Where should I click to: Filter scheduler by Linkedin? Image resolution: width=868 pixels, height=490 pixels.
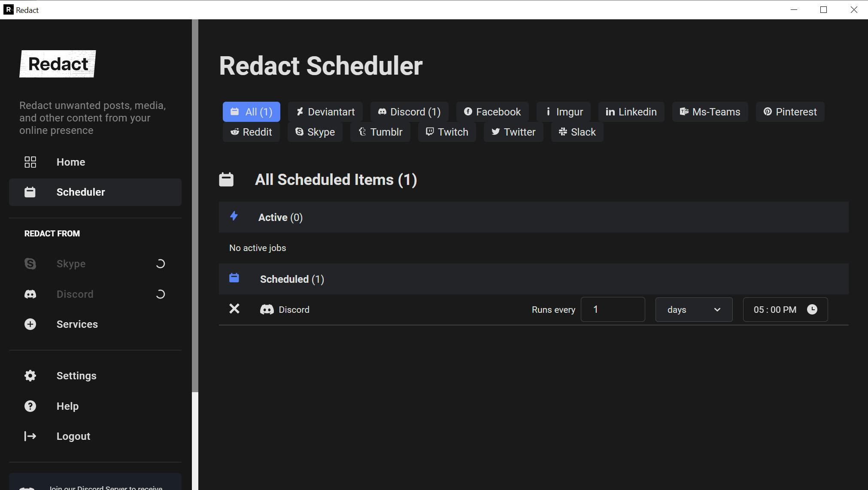(x=631, y=112)
